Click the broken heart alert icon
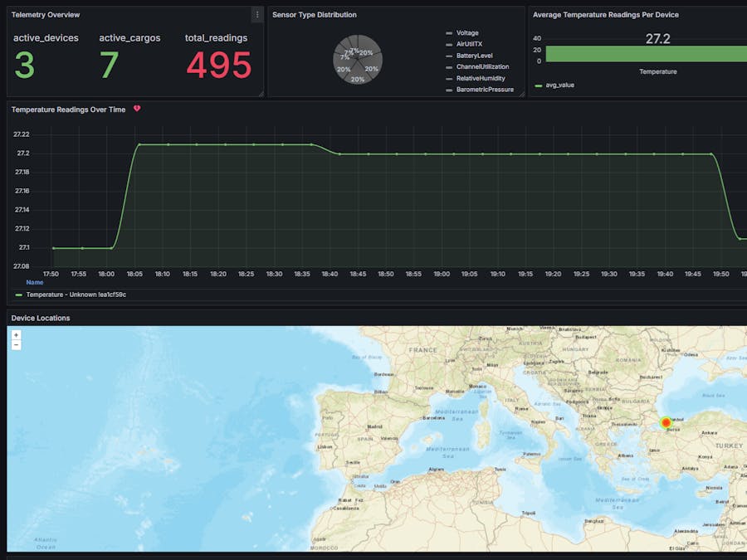Screen dimensions: 747x560 coord(137,109)
